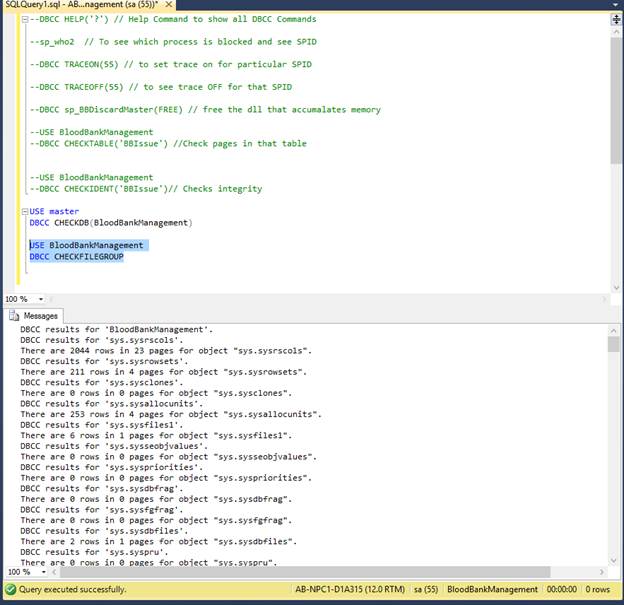Screen dimensions: 624x605
Task: Click the highlighted 'USE BloodBankManagement' line
Action: pos(86,245)
